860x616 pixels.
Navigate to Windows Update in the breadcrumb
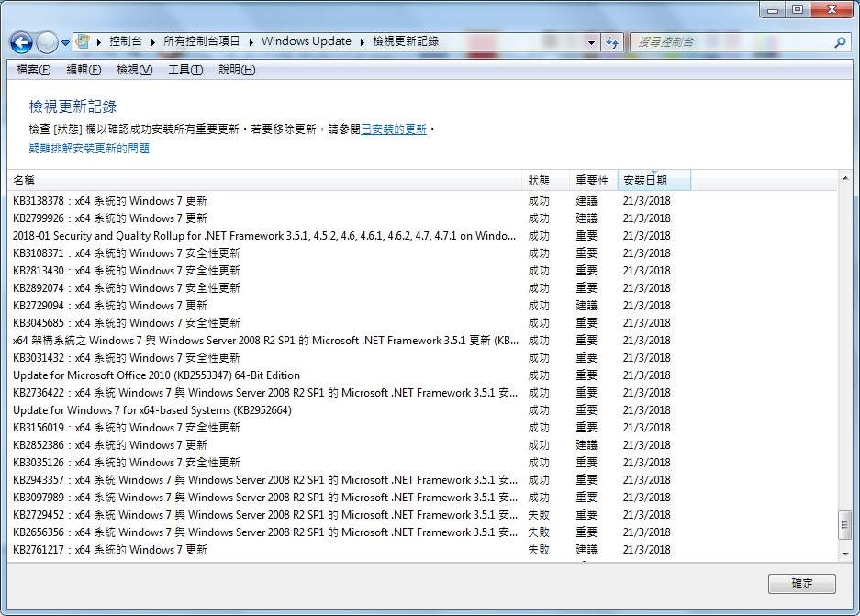click(x=306, y=41)
